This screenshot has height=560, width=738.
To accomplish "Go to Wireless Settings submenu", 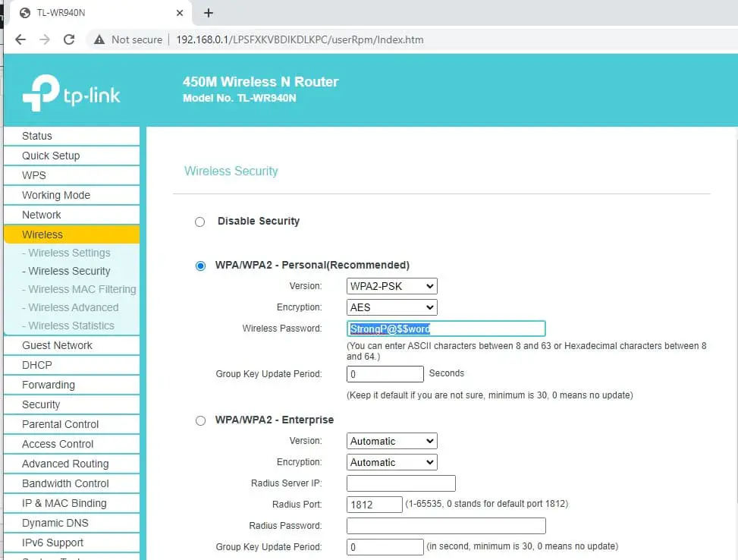I will point(69,253).
